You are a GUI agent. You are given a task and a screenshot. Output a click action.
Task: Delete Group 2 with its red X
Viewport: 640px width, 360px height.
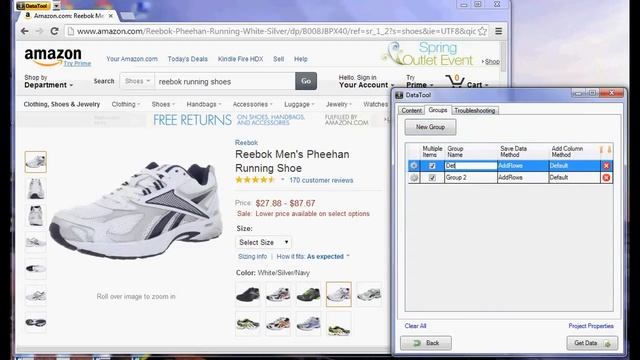click(x=606, y=178)
